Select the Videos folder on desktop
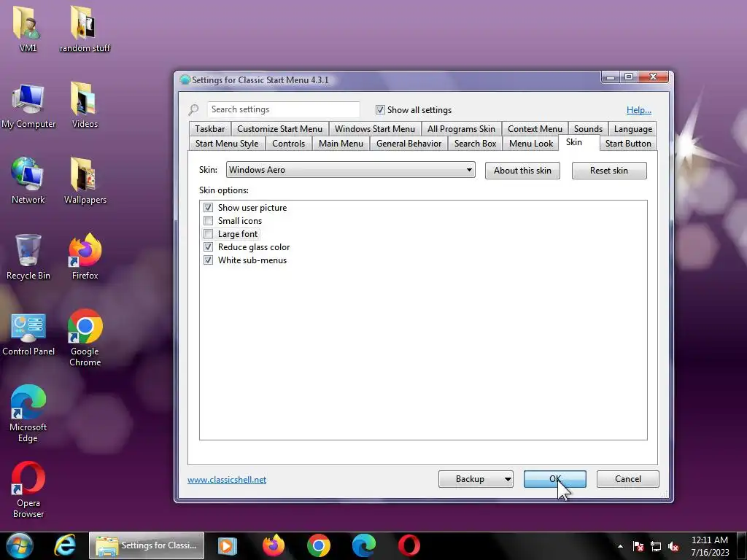The image size is (747, 560). pyautogui.click(x=85, y=105)
